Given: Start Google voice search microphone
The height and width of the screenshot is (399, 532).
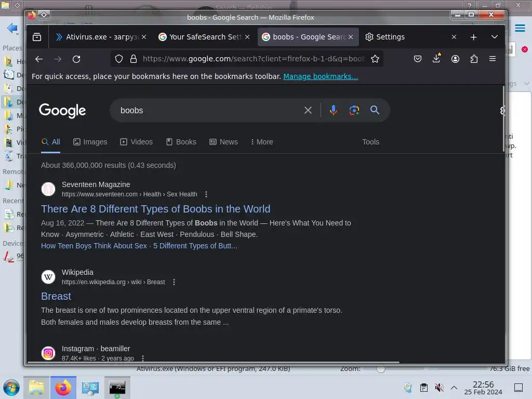Looking at the screenshot, I should coord(333,110).
